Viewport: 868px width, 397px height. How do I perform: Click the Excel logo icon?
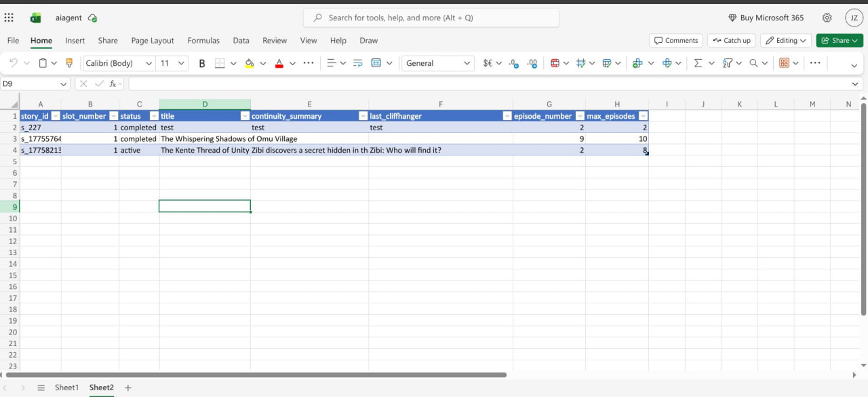(35, 18)
